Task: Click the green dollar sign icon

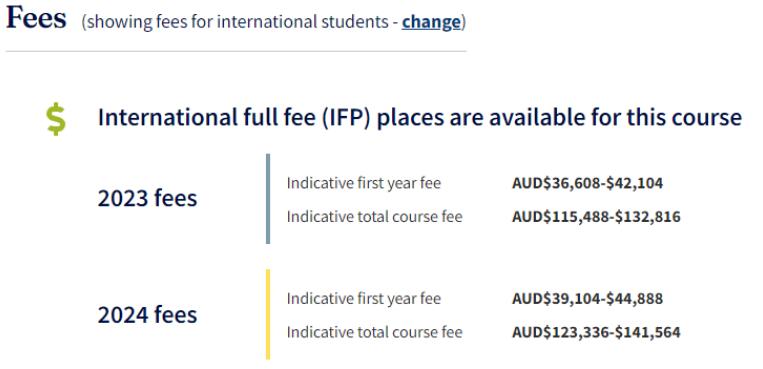Action: pyautogui.click(x=56, y=119)
